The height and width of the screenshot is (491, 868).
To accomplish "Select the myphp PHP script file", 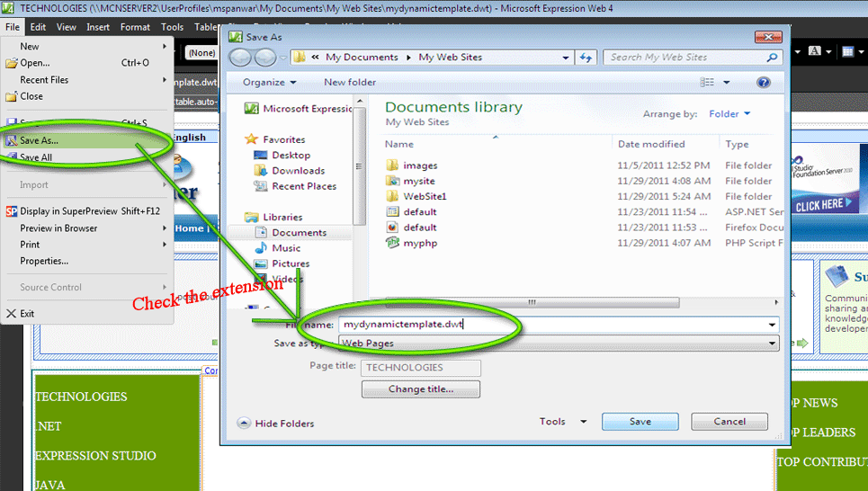I will [x=420, y=243].
